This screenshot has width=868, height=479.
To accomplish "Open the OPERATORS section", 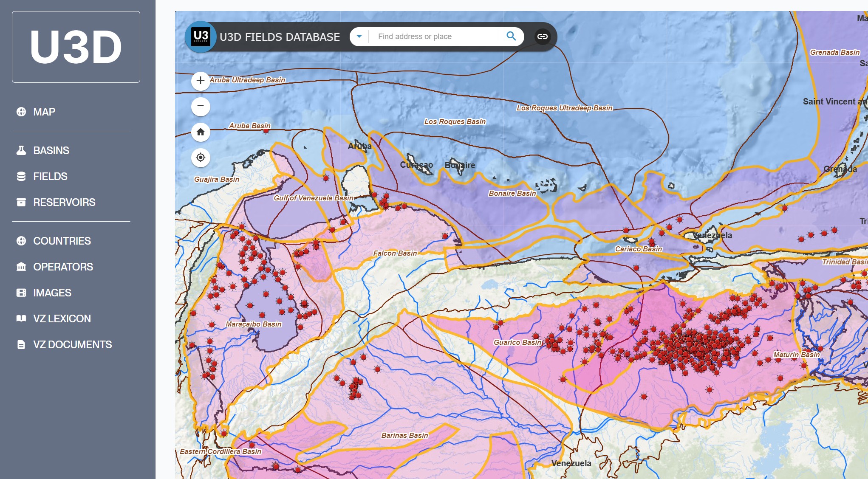I will (x=63, y=267).
